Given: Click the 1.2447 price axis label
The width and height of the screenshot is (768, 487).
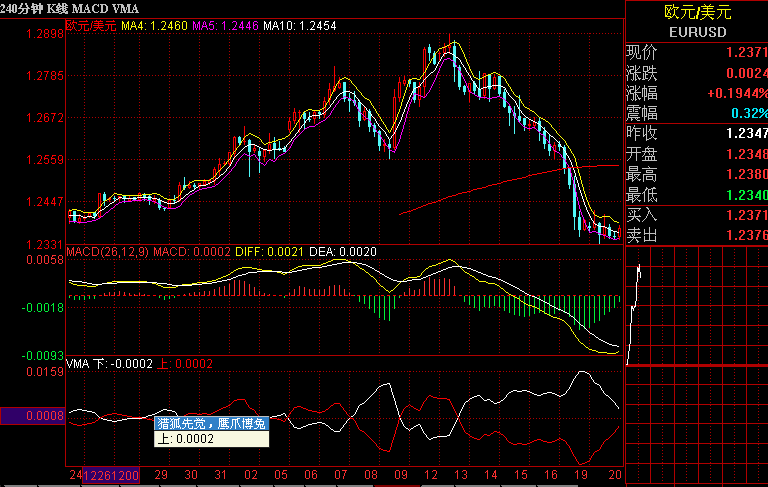Looking at the screenshot, I should click(45, 202).
